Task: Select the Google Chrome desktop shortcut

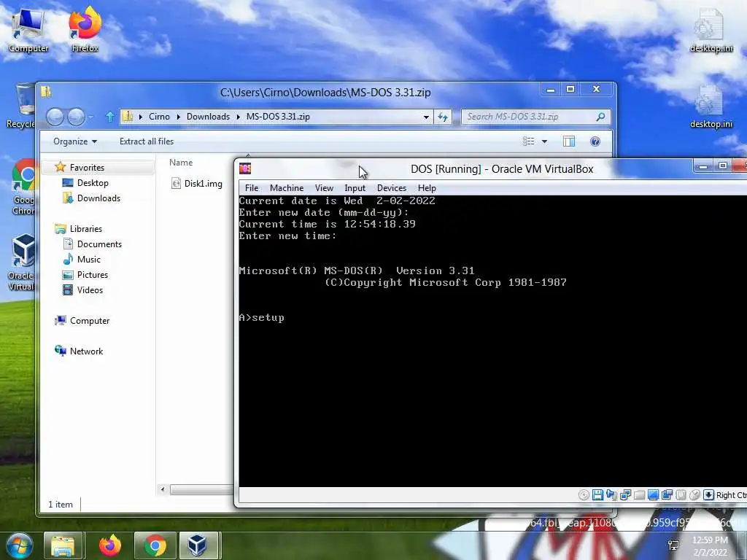Action: (x=24, y=187)
